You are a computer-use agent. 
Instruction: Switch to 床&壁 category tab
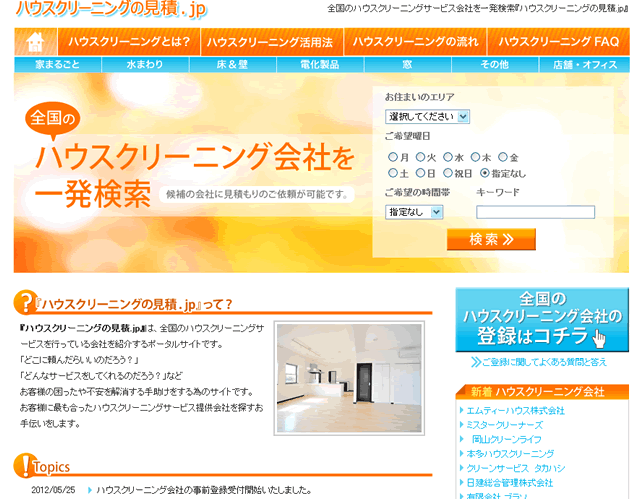233,65
